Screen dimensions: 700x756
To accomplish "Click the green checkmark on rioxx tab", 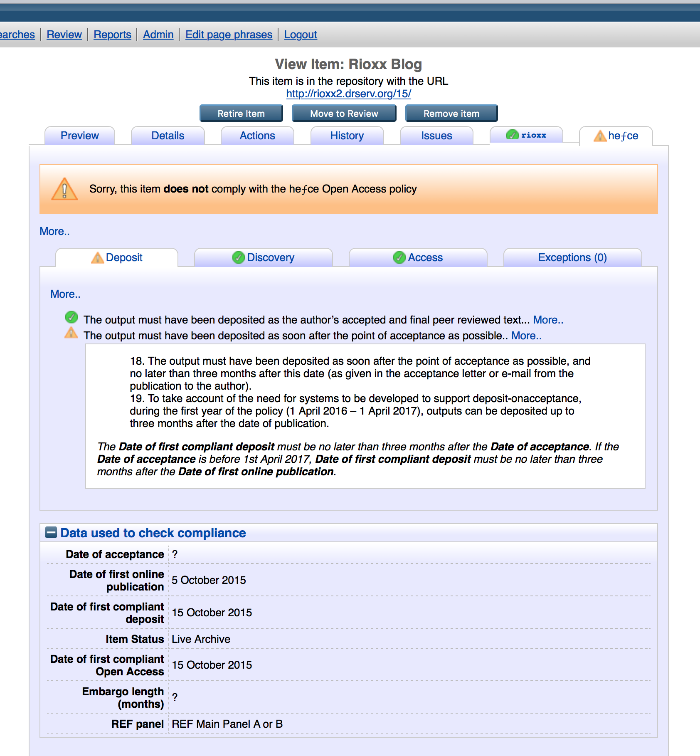I will click(x=512, y=135).
